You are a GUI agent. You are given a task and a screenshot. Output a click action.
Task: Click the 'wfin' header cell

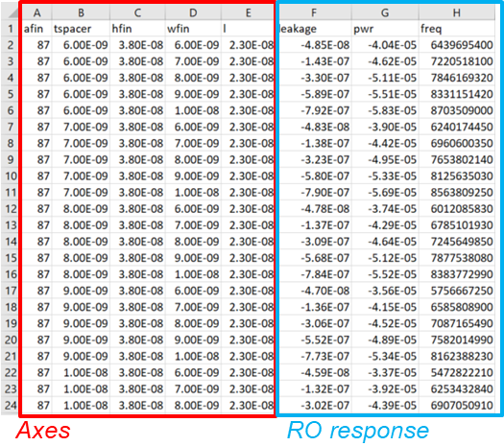pyautogui.click(x=193, y=29)
